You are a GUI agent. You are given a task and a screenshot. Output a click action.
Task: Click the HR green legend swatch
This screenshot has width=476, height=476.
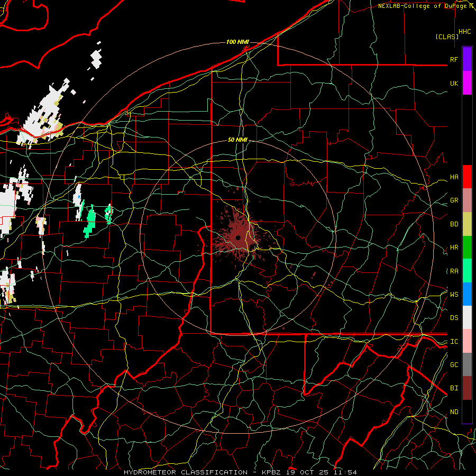467,247
